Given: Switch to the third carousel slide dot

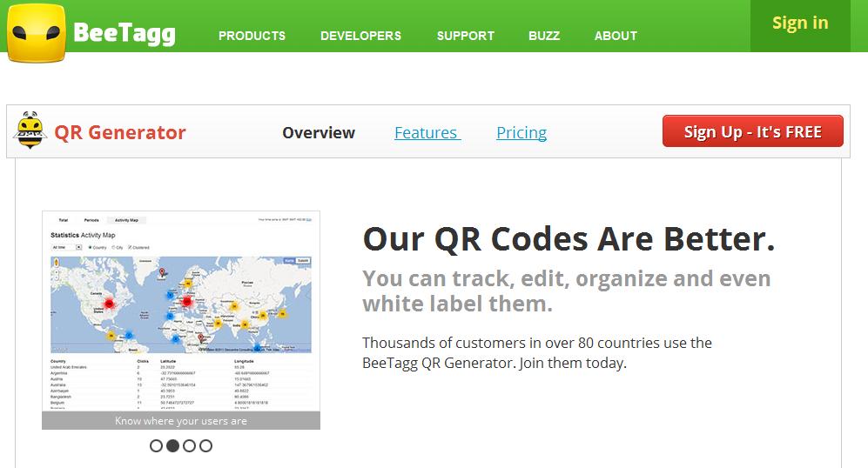Looking at the screenshot, I should [x=189, y=446].
